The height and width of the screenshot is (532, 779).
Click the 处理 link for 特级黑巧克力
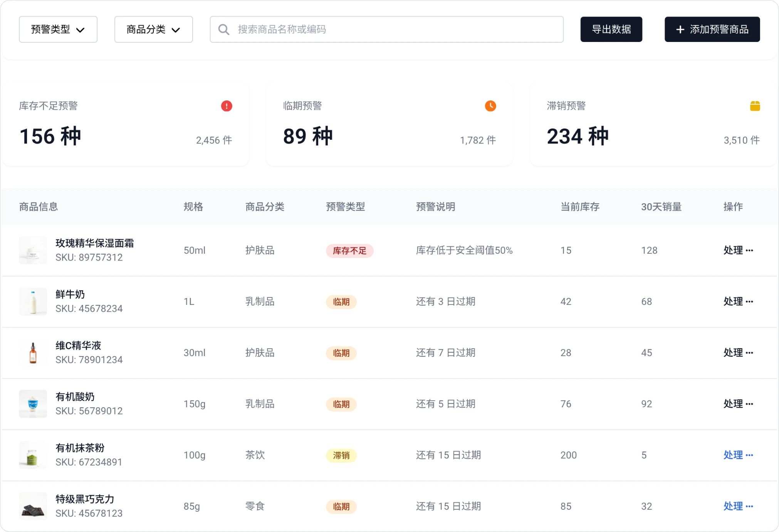(x=734, y=507)
